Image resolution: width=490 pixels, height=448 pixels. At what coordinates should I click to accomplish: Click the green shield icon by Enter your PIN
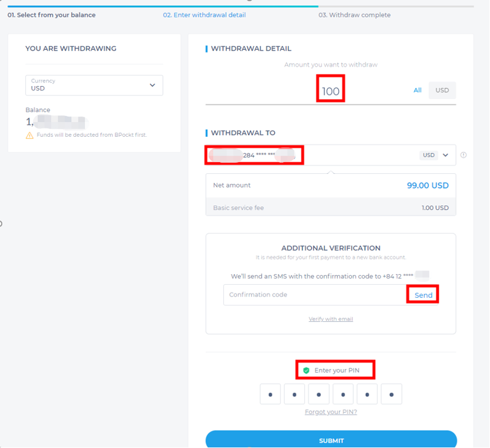tap(306, 370)
